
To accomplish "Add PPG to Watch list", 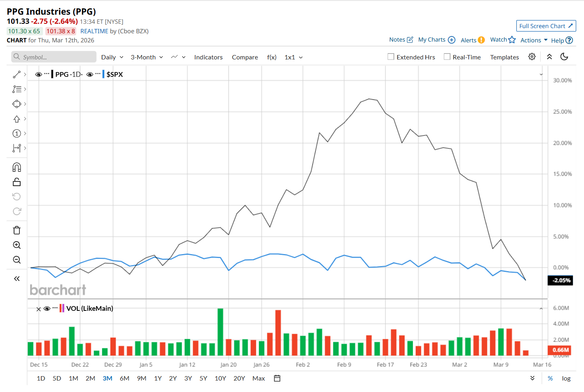I will (x=503, y=40).
